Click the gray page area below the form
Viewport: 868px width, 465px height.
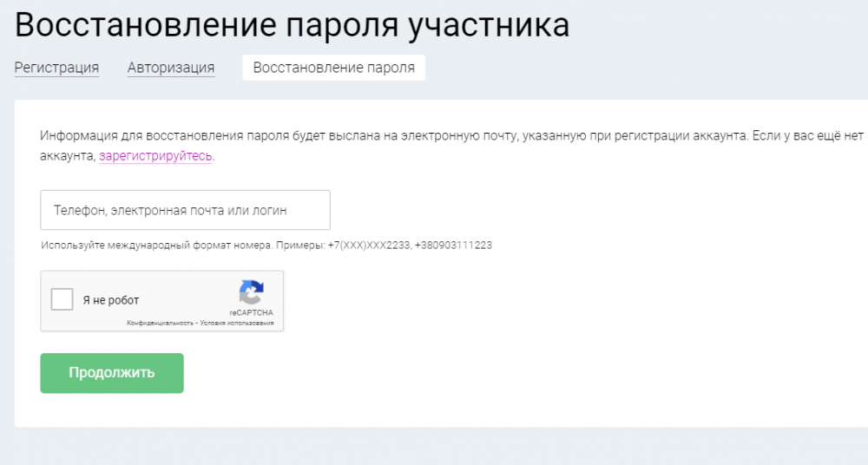pos(434,447)
